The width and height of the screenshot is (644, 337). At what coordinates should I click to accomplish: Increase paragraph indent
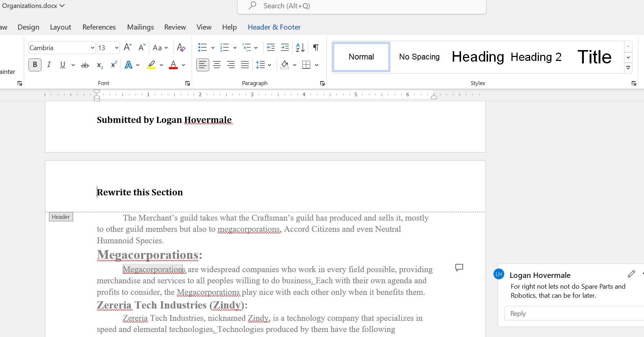tap(285, 48)
